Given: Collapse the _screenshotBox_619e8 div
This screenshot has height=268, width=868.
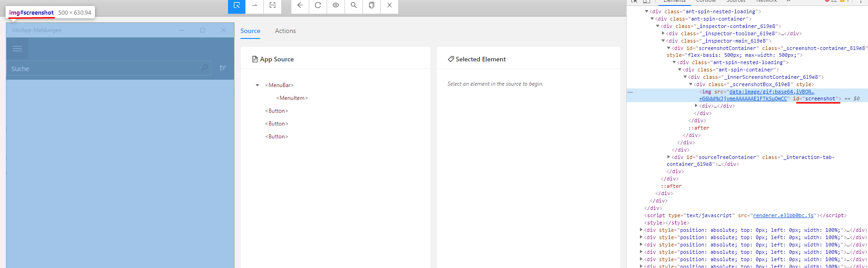Looking at the screenshot, I should coord(691,84).
